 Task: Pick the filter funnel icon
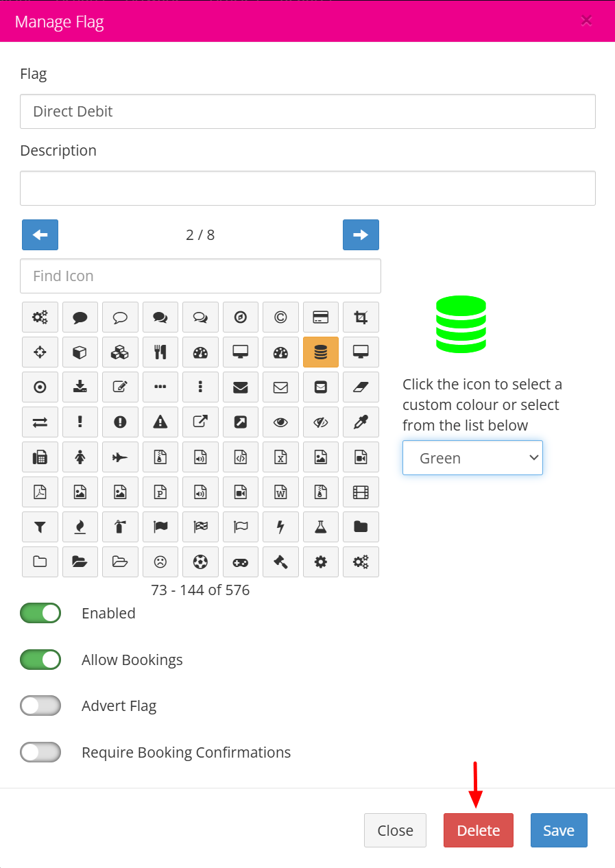(x=40, y=527)
